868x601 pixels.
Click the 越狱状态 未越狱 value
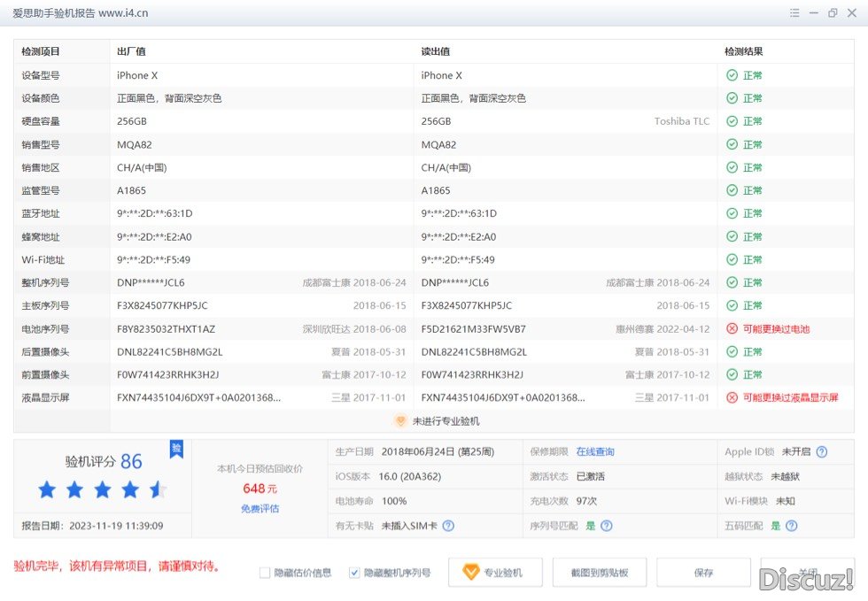pos(785,476)
